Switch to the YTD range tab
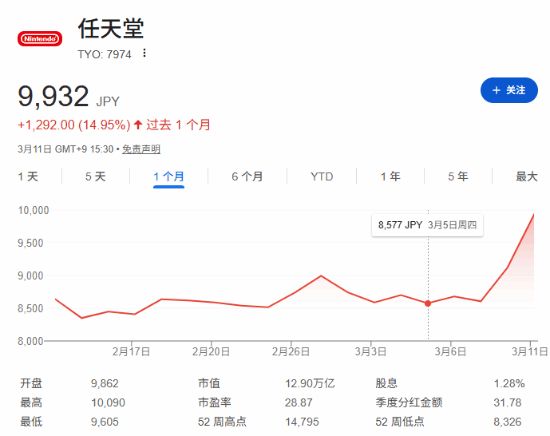The height and width of the screenshot is (436, 550). 322,176
